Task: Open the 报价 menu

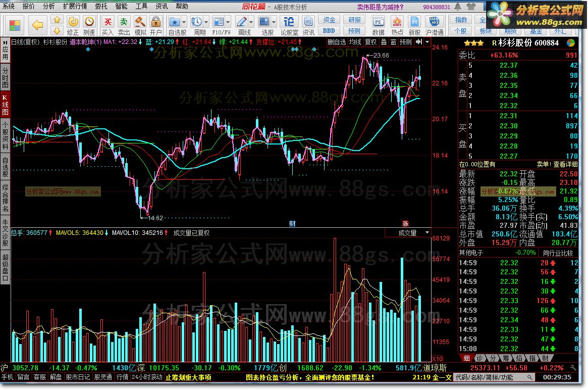Action: tap(28, 6)
